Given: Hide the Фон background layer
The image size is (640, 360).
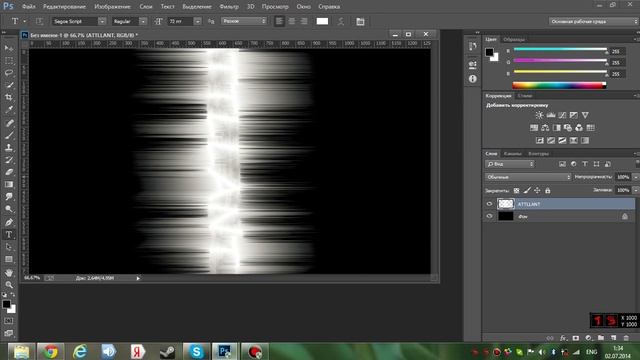Looking at the screenshot, I should coord(489,216).
